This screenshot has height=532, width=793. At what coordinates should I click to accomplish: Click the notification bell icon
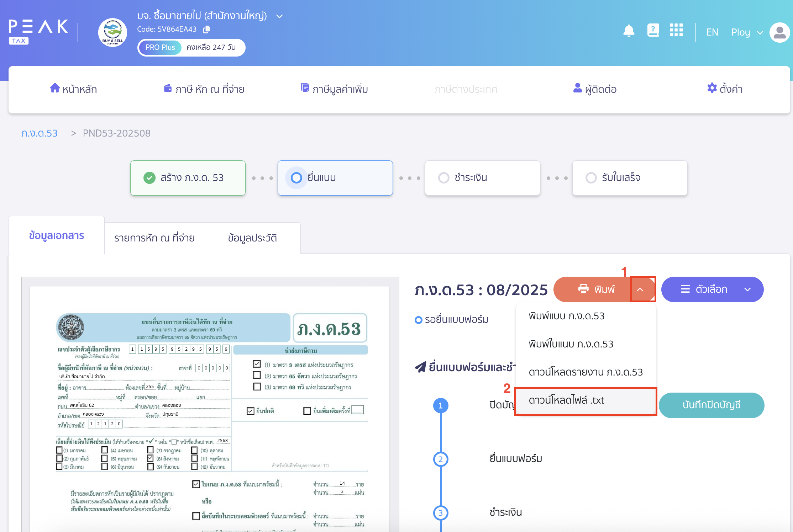629,31
